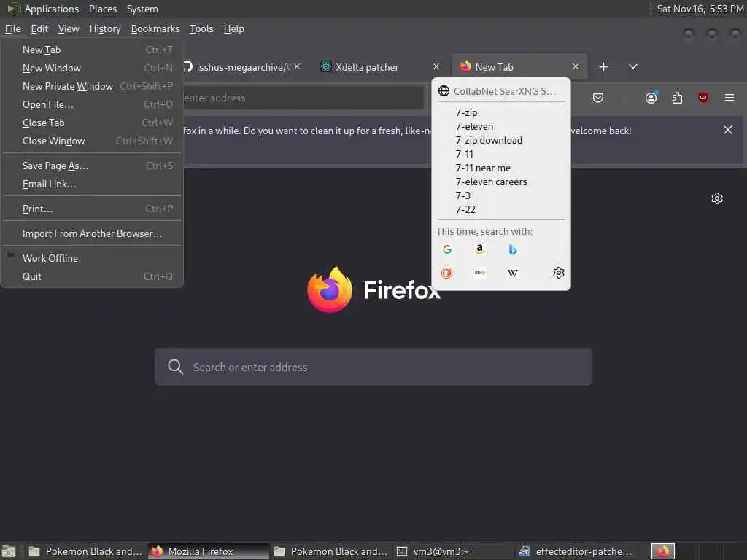The width and height of the screenshot is (747, 560).
Task: Select '7-11 near me' suggestion
Action: (x=500, y=168)
